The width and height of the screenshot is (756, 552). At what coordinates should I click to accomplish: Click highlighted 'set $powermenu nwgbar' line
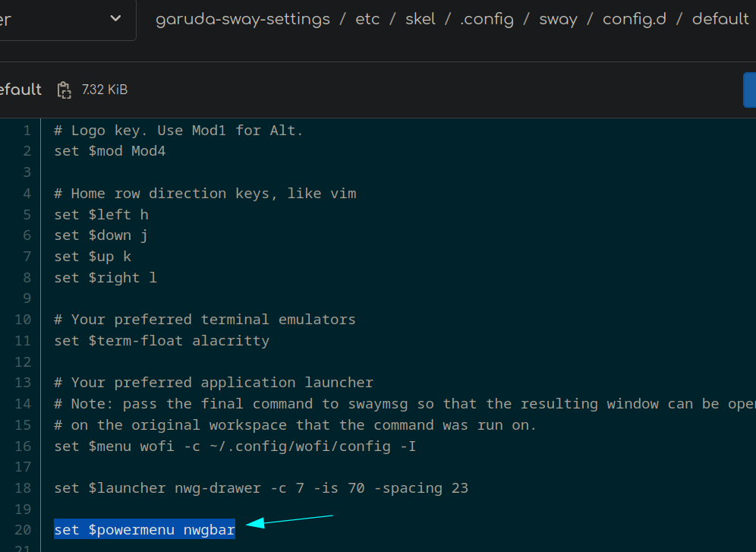[145, 529]
